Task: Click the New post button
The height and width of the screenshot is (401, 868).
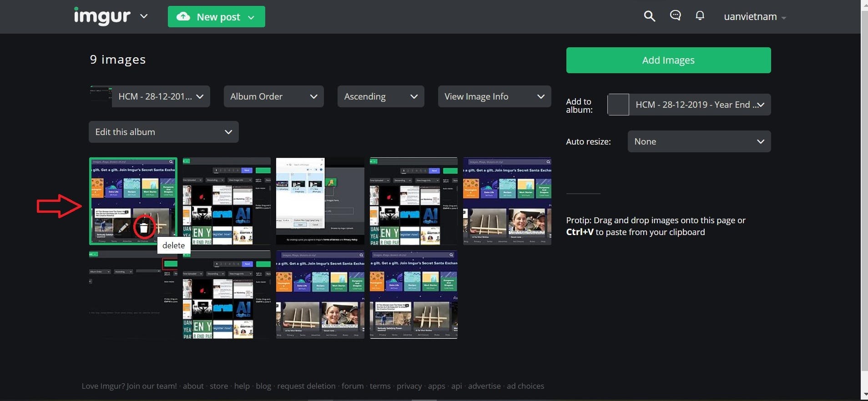Action: pyautogui.click(x=217, y=17)
